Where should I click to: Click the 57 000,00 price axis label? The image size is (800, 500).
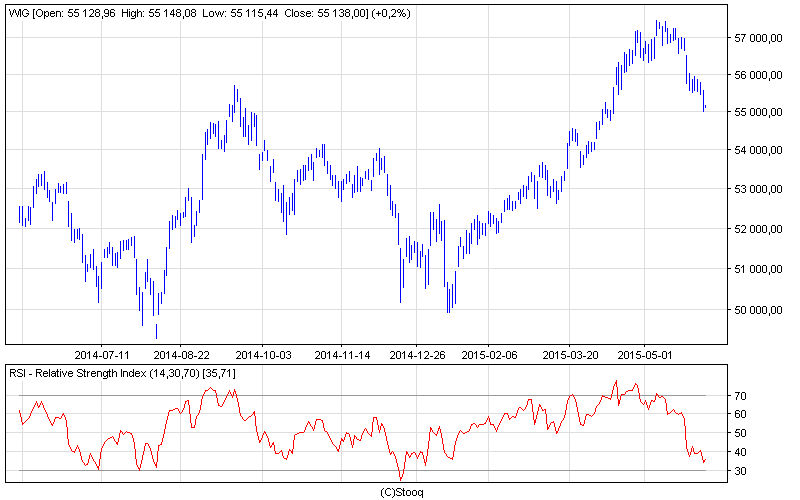coord(756,38)
